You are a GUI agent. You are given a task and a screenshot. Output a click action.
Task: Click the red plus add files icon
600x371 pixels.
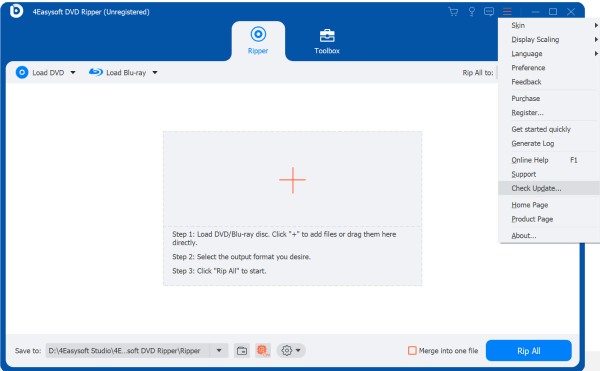click(292, 180)
